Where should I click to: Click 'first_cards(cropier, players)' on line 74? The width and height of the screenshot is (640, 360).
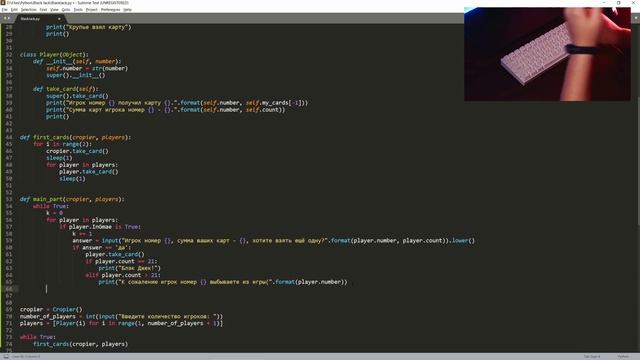point(80,344)
